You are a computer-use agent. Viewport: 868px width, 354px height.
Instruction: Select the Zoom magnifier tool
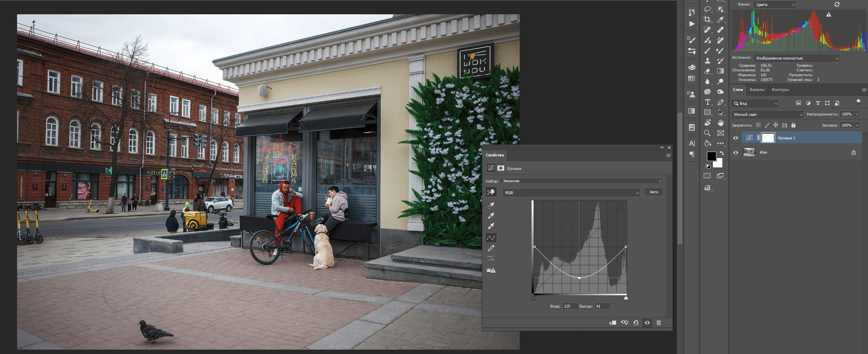[707, 133]
